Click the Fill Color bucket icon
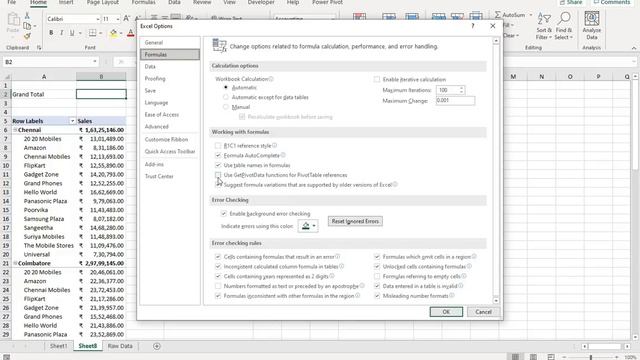Image resolution: width=640 pixels, height=360 pixels. (x=113, y=33)
